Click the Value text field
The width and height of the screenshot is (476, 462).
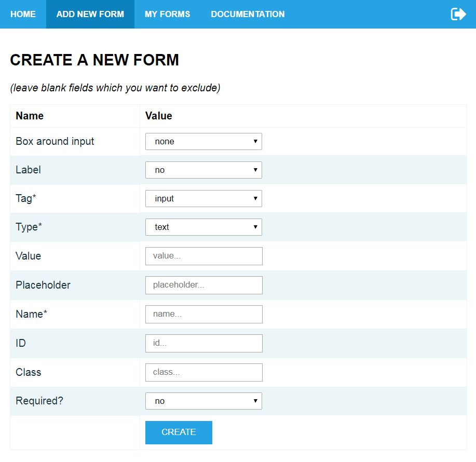(x=204, y=256)
